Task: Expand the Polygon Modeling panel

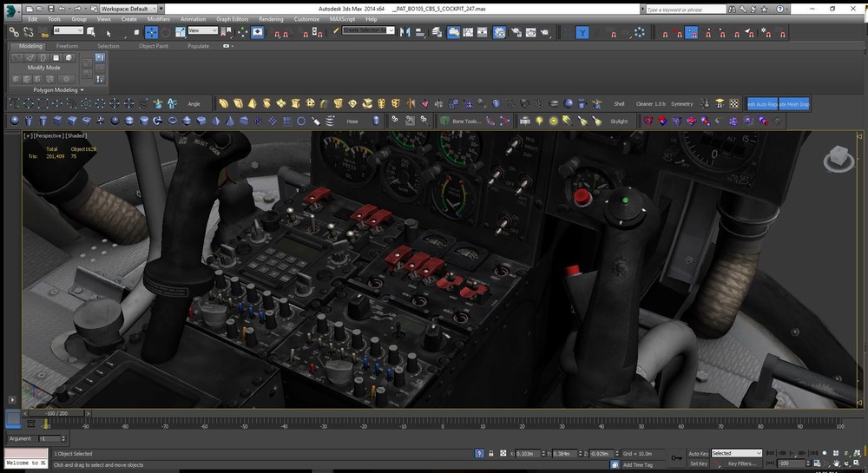Action: 57,89
